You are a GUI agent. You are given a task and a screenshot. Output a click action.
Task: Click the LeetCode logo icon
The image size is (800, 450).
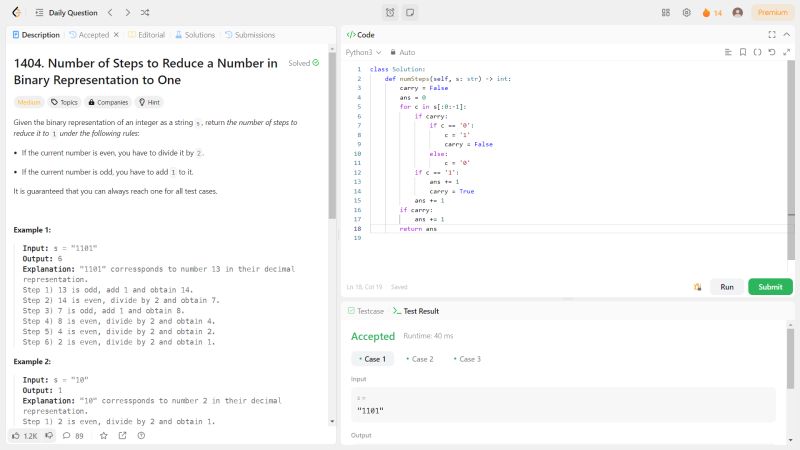coord(16,12)
